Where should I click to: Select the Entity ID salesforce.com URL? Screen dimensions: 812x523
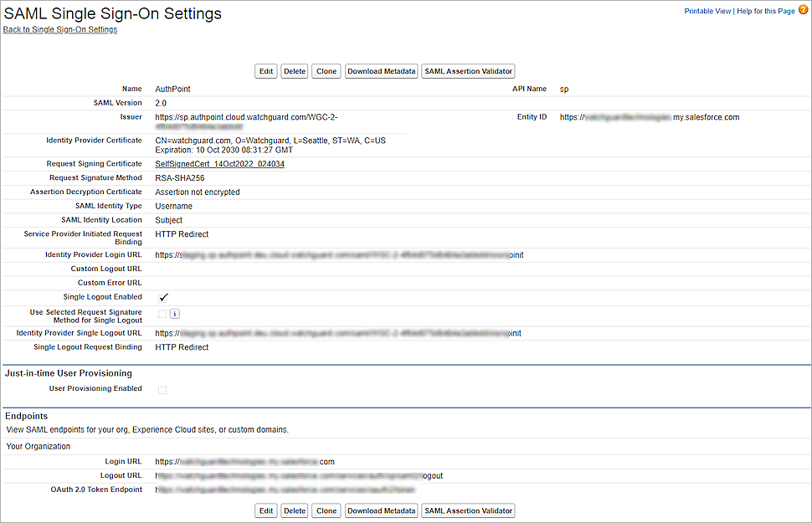click(x=650, y=117)
